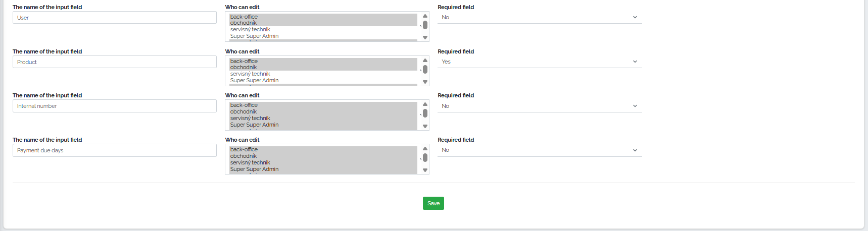Click scroll-down arrow in User row listbox
The height and width of the screenshot is (231, 868).
tap(425, 37)
